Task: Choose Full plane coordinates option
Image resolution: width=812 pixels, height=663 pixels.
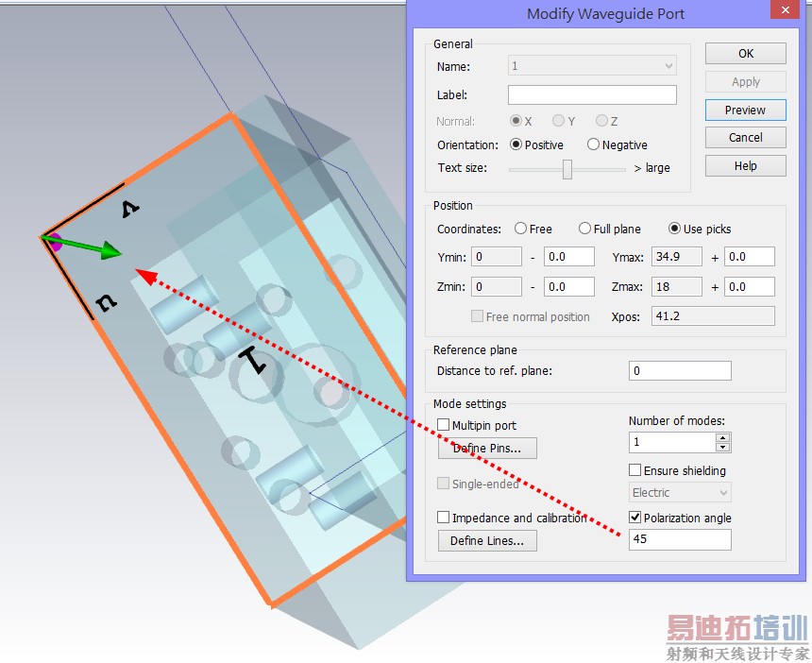Action: pos(584,229)
